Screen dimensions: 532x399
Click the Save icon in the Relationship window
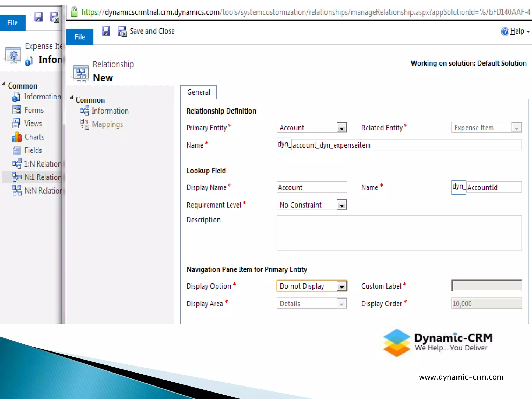click(106, 31)
